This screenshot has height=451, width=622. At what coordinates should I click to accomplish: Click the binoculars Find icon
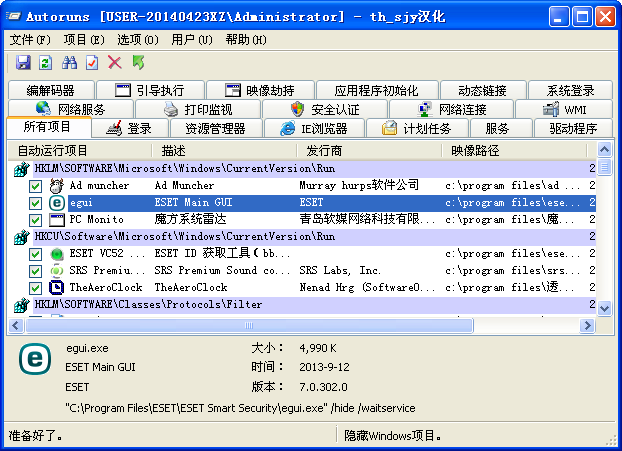click(69, 63)
